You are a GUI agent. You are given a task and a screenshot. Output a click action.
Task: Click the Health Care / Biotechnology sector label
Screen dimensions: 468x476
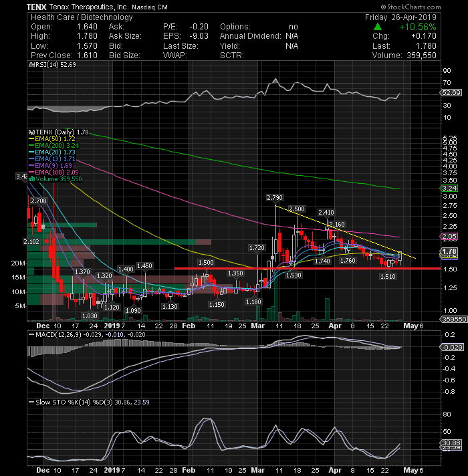tap(82, 17)
